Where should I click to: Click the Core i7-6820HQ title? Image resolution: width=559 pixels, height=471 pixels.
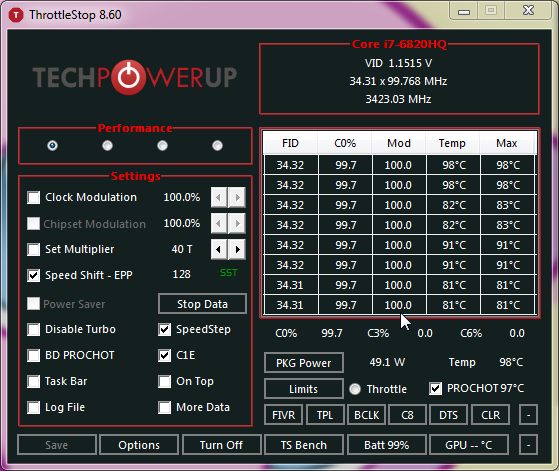click(399, 44)
